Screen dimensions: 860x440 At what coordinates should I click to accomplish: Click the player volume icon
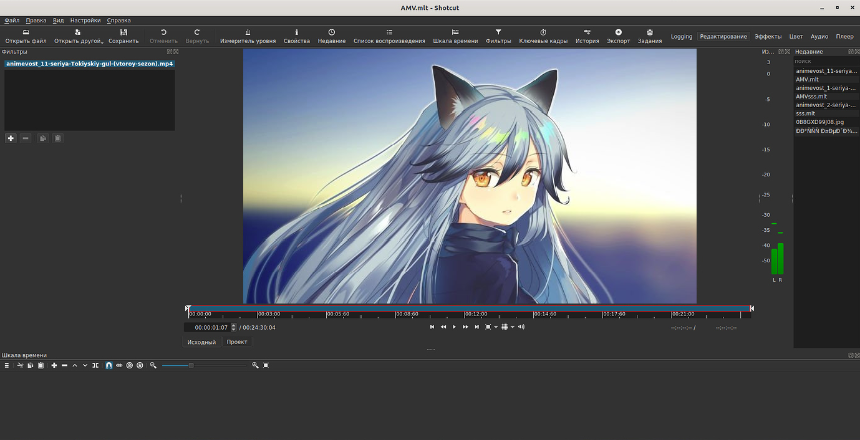521,327
